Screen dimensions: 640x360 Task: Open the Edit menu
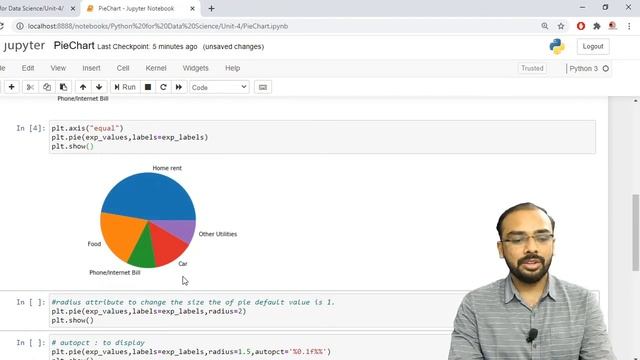(x=28, y=68)
